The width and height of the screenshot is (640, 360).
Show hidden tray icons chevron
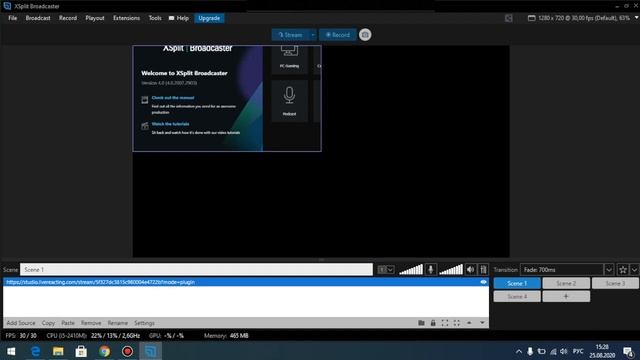pos(519,351)
